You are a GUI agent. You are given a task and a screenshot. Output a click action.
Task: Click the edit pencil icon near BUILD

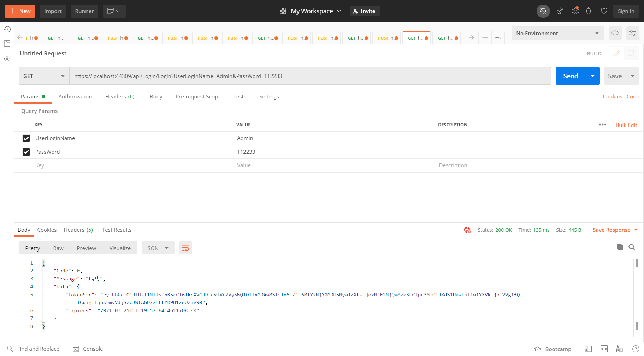click(x=616, y=53)
